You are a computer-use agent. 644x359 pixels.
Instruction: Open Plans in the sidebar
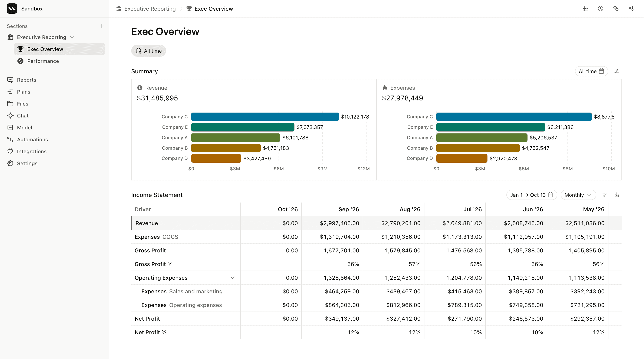coord(23,92)
